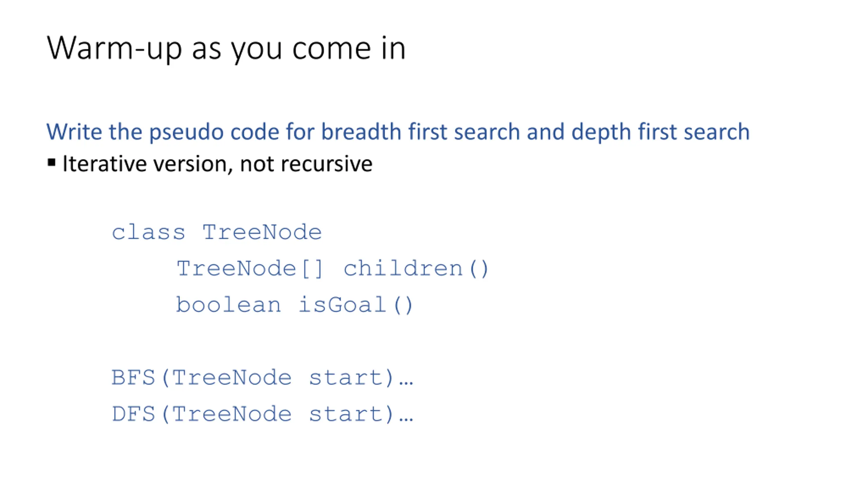The height and width of the screenshot is (488, 868).
Task: Click the blue heading about breadth first search
Action: click(x=398, y=132)
